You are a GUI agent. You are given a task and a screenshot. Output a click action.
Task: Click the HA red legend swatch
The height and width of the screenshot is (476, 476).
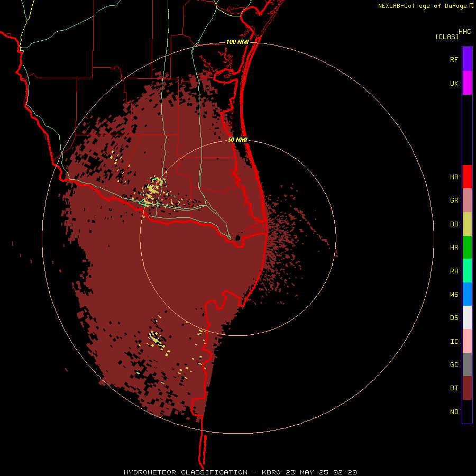467,177
